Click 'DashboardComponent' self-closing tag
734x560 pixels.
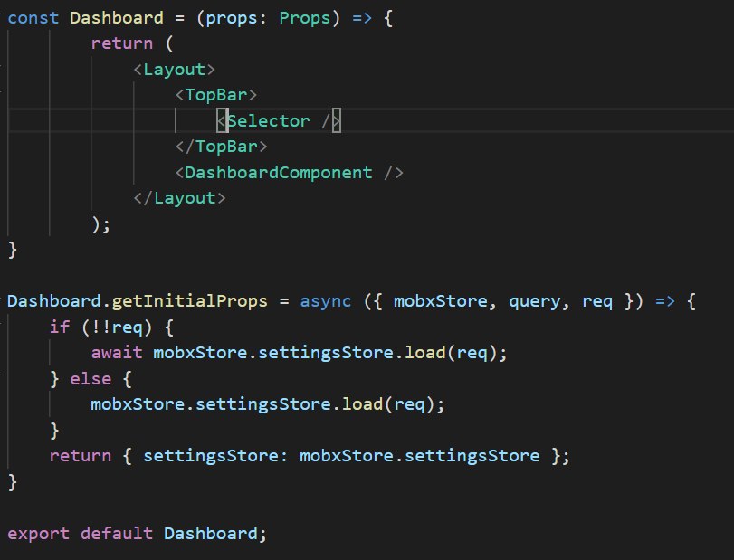click(x=289, y=173)
